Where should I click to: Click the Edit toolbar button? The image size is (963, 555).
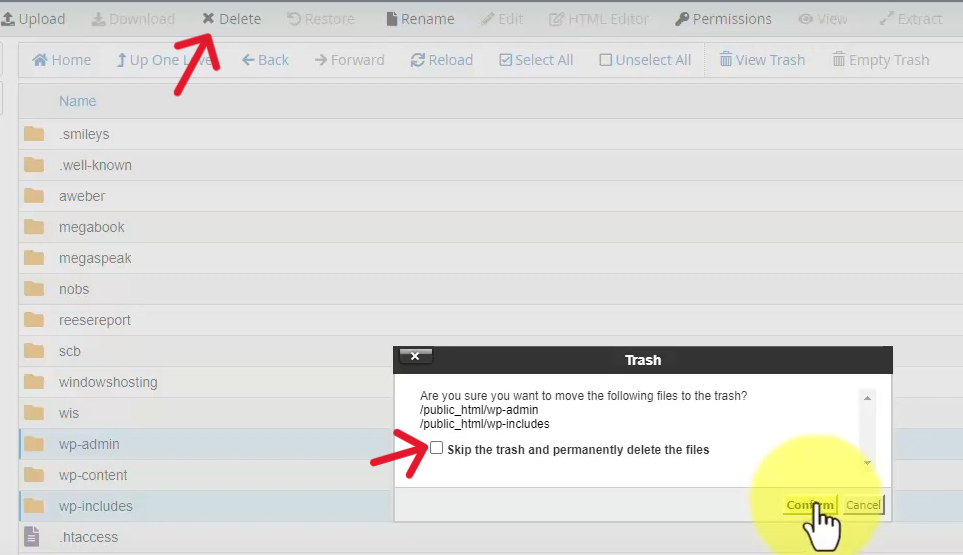click(x=502, y=19)
